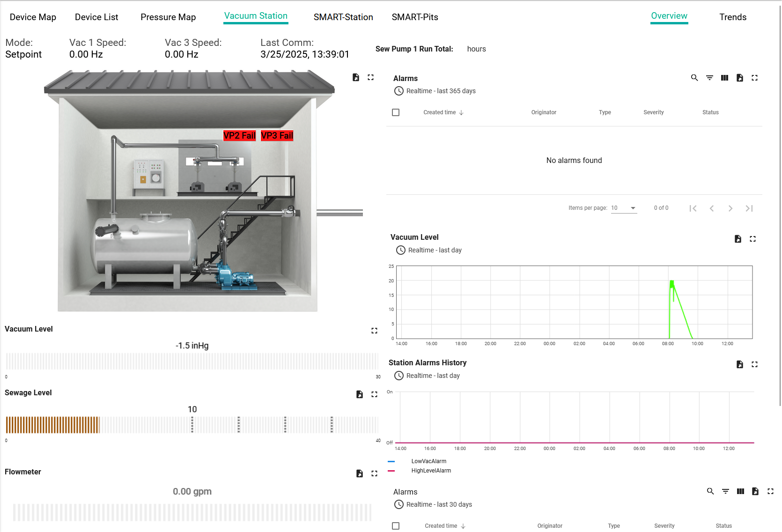Go to last page of alarms
782x532 pixels.
tap(749, 208)
